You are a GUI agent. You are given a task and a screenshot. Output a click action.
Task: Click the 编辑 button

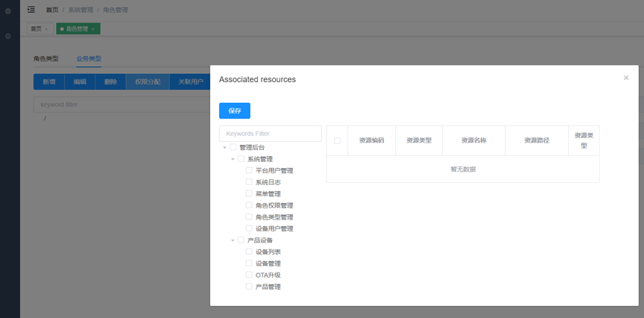[80, 82]
